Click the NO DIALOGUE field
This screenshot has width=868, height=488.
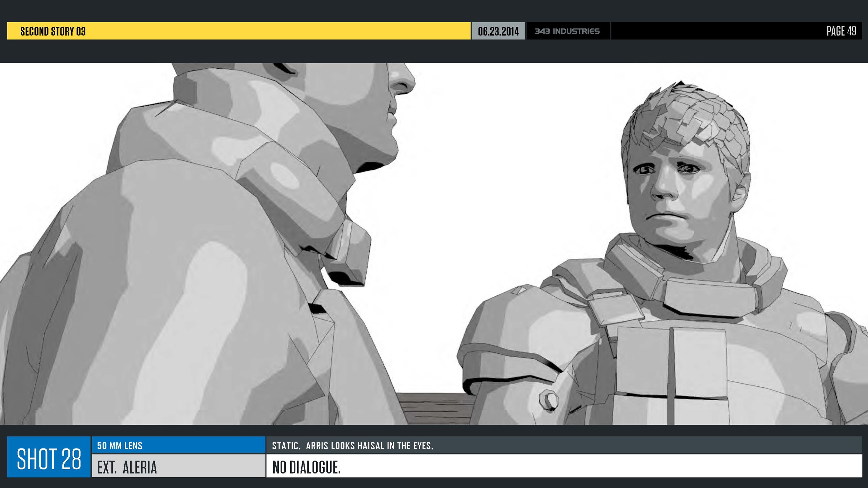click(306, 467)
